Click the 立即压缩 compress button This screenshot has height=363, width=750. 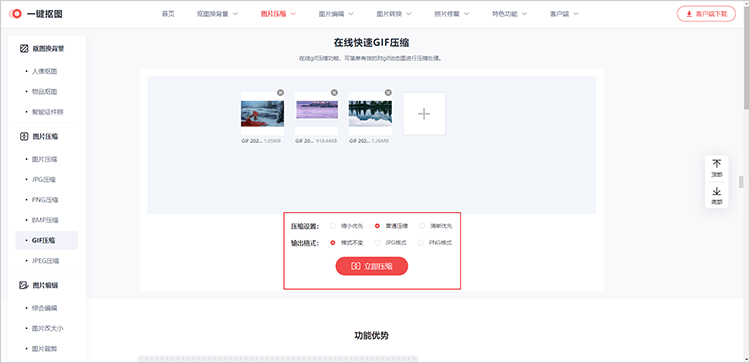click(372, 266)
